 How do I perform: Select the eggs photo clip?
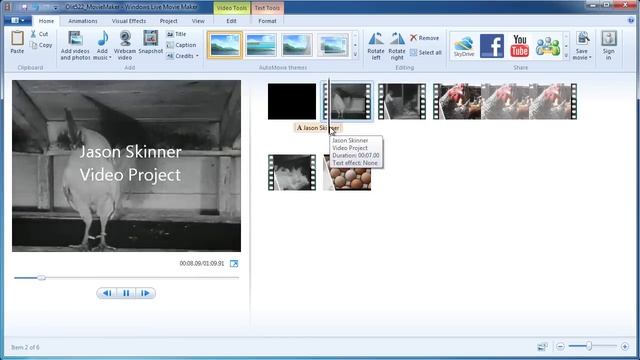click(347, 173)
